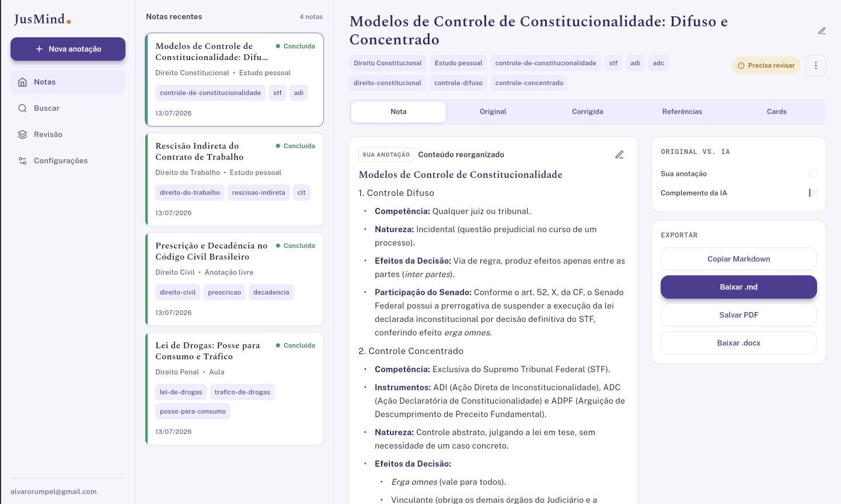Open the Rescisão Indireta note card
This screenshot has height=504, width=841.
(x=235, y=180)
